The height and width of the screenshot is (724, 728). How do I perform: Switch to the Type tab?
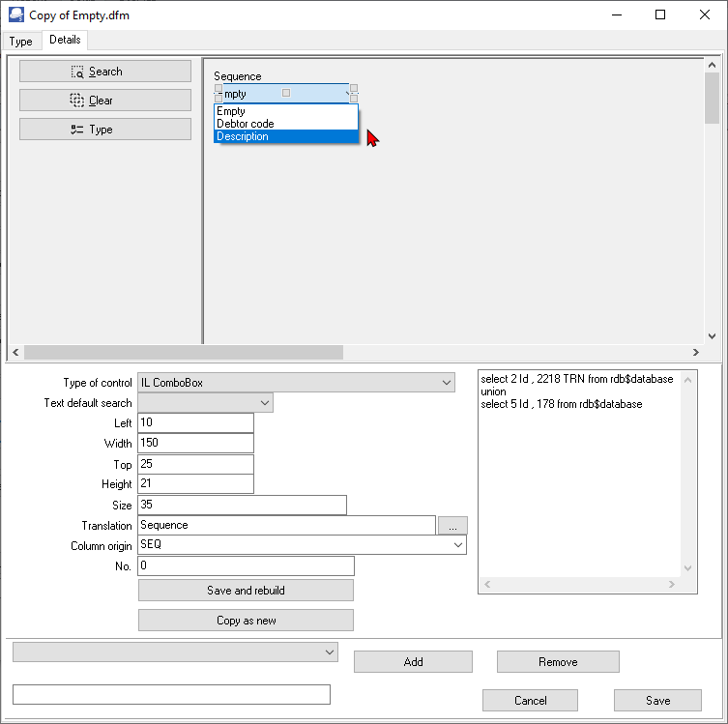tap(21, 42)
